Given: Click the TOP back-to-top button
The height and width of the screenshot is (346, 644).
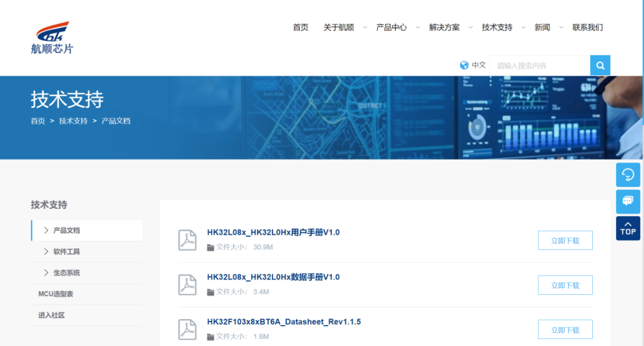Looking at the screenshot, I should click(x=628, y=228).
